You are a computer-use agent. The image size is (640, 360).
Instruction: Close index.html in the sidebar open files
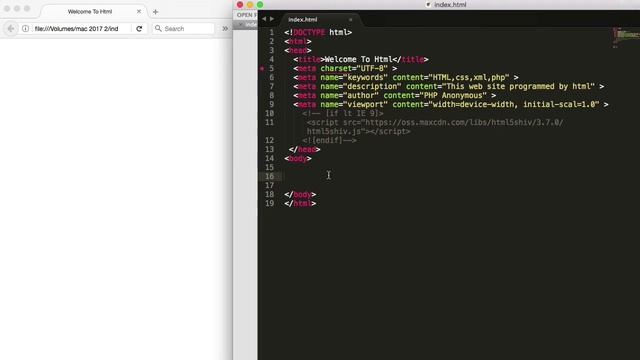pos(240,24)
